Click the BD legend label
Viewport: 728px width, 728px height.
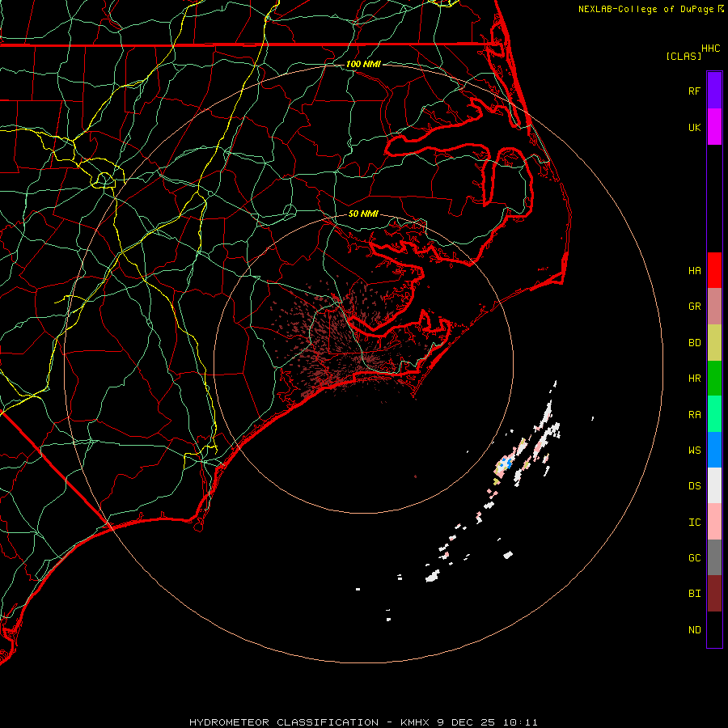pyautogui.click(x=694, y=343)
